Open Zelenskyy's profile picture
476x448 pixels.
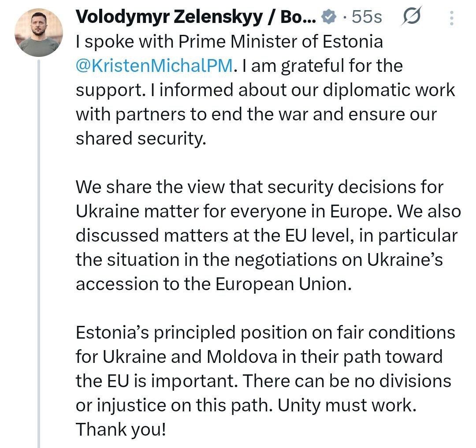(x=38, y=33)
